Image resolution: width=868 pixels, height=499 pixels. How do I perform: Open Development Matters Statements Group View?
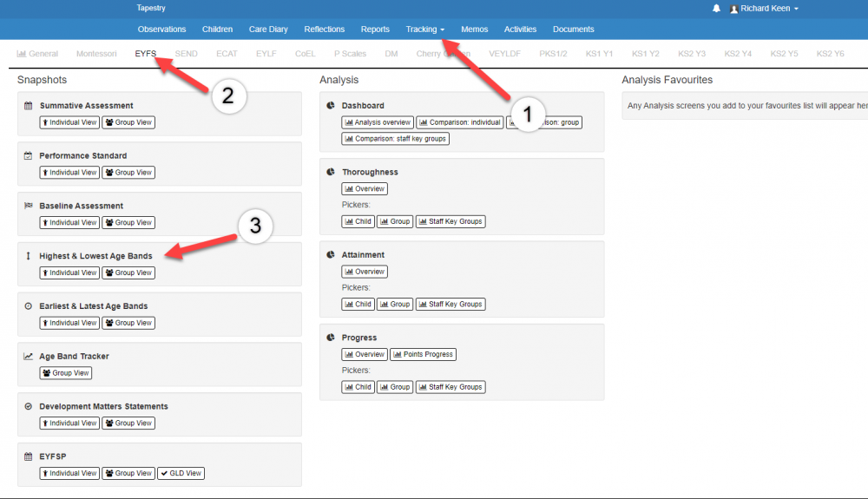tap(128, 423)
